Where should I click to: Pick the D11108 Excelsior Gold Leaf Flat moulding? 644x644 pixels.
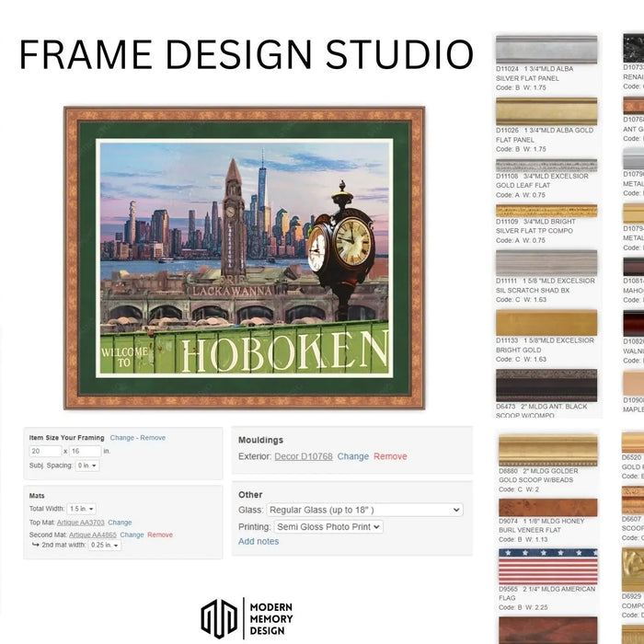(x=546, y=166)
